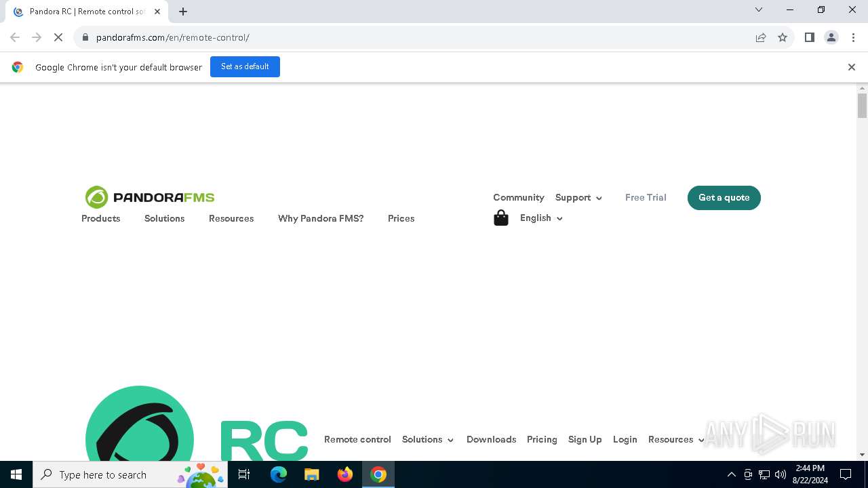
Task: Open Why Pandora FMS? menu
Action: [321, 218]
